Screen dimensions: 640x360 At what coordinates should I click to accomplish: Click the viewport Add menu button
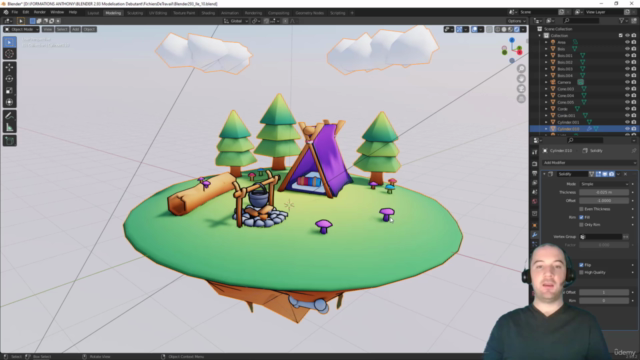pos(76,29)
